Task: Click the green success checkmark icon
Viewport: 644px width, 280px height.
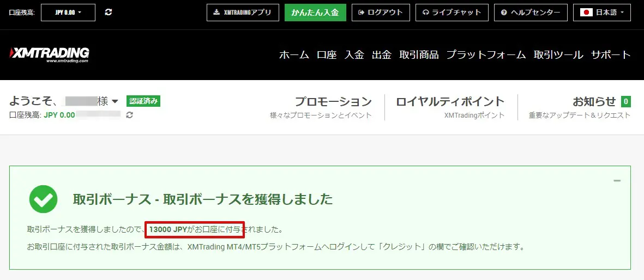Action: click(x=44, y=199)
